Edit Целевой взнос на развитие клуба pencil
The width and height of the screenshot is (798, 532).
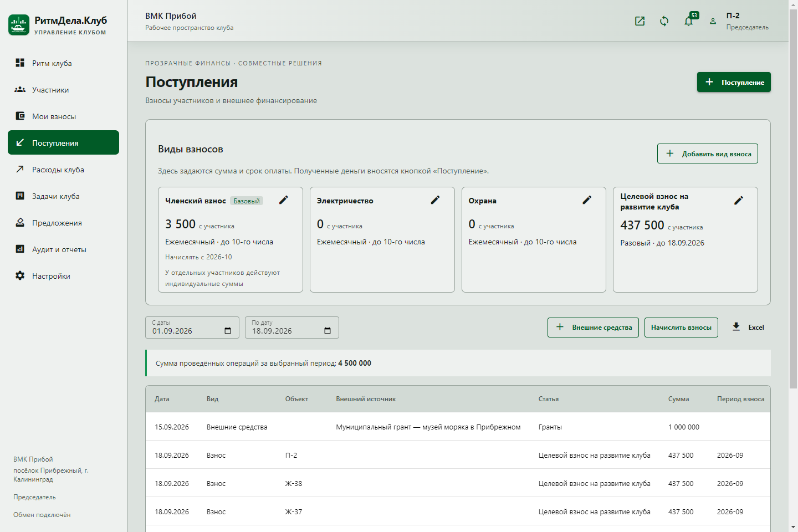click(739, 201)
